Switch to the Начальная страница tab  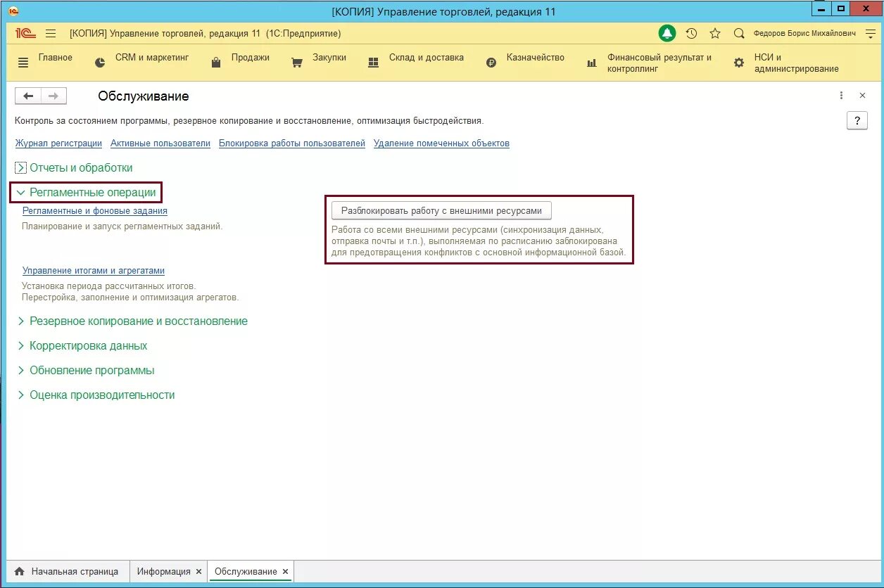[x=67, y=571]
